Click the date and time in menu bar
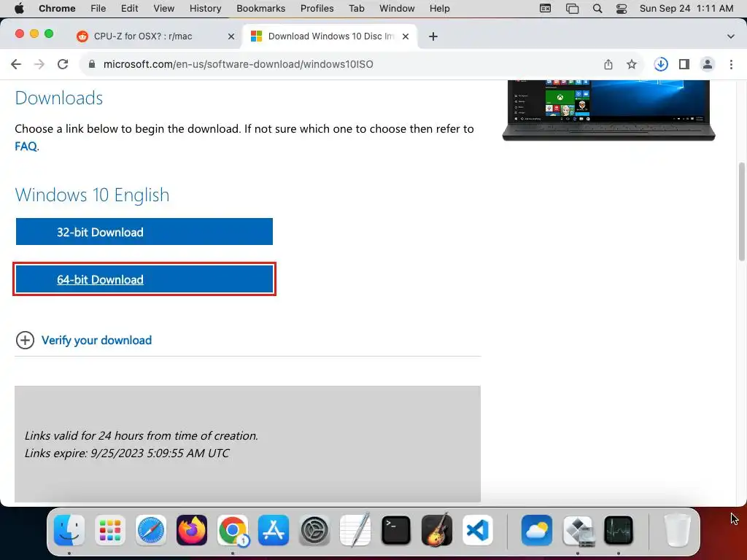747x560 pixels. point(686,9)
